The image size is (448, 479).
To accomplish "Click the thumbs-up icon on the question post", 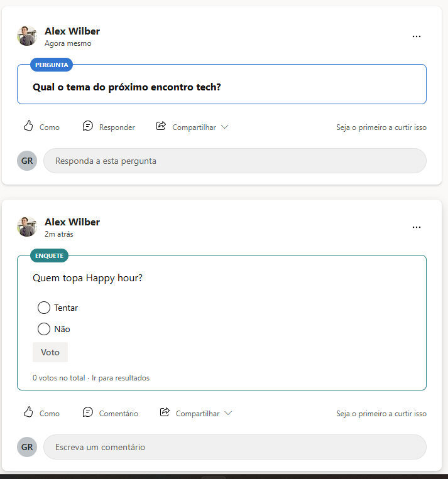I will pyautogui.click(x=28, y=126).
